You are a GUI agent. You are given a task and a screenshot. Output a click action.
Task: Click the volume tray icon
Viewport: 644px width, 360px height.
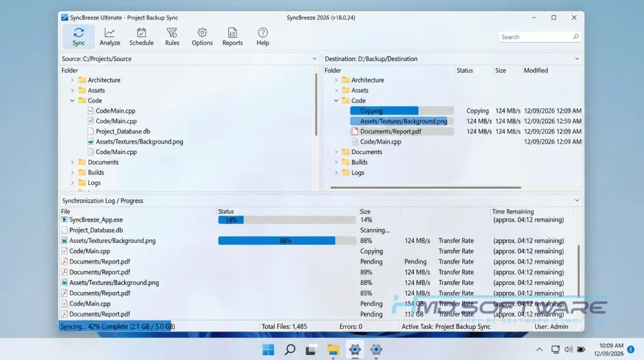(569, 350)
